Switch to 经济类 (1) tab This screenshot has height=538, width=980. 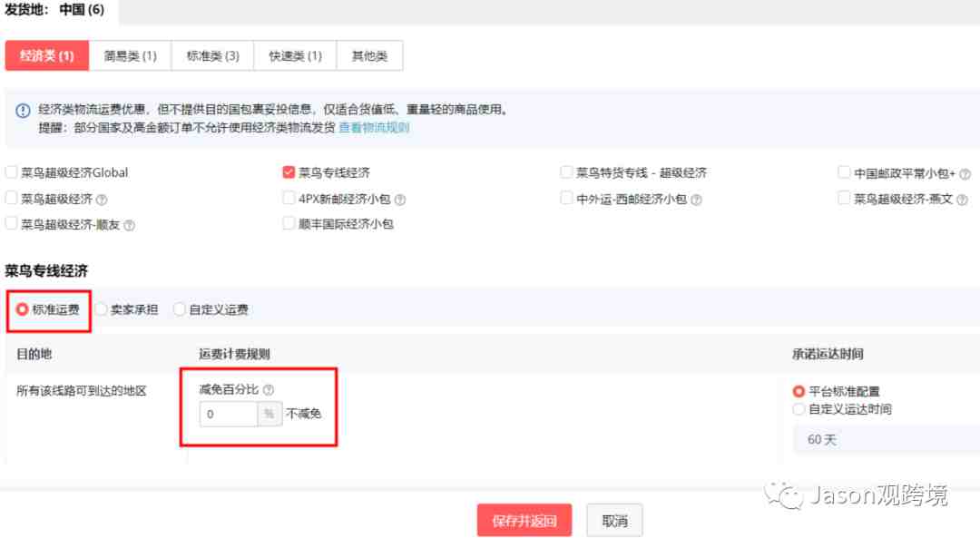47,55
